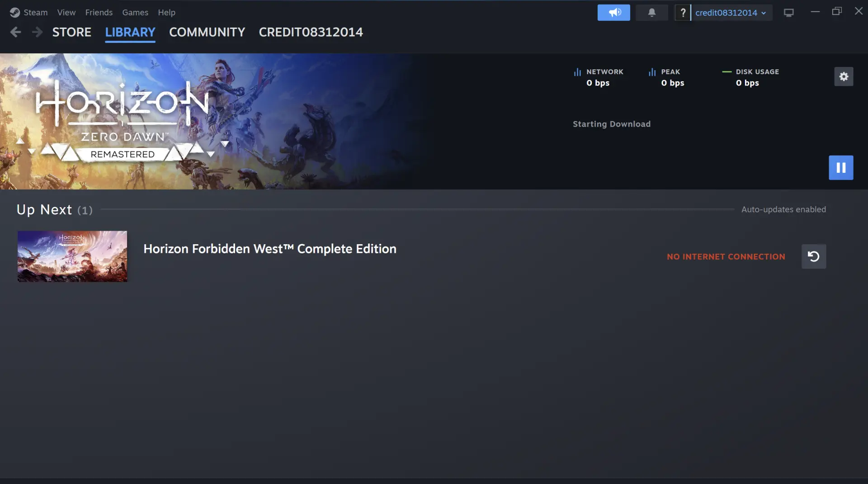868x484 pixels.
Task: Go back with the left arrow
Action: [x=15, y=32]
